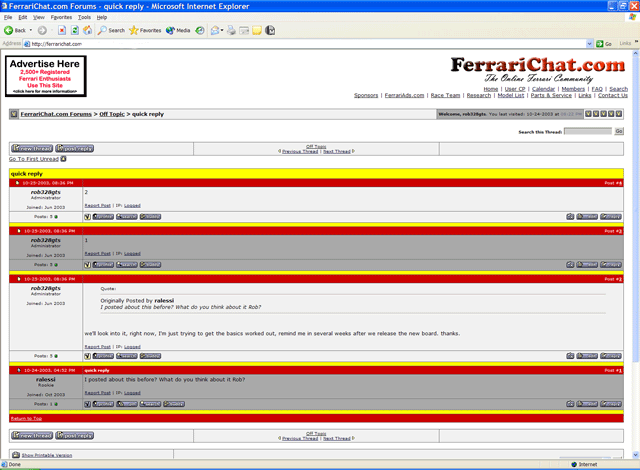Image resolution: width=640 pixels, height=470 pixels.
Task: Click the yellow V icon under post #3
Action: coord(87,265)
